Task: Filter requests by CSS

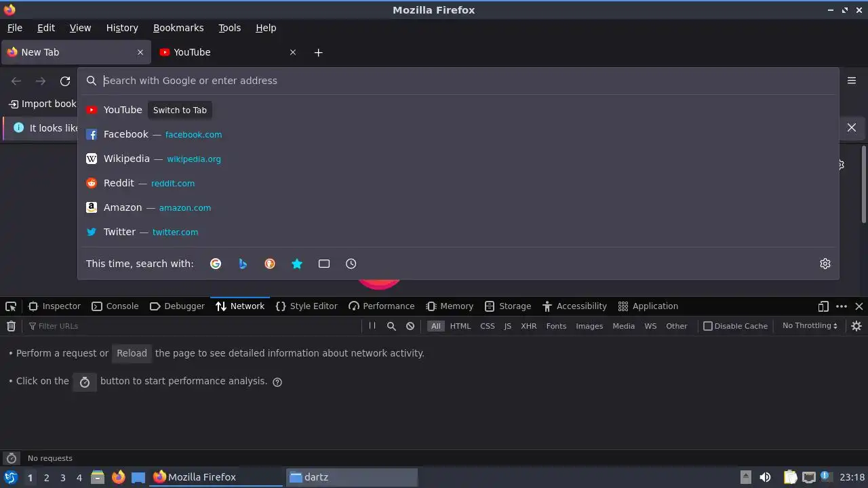Action: coord(488,326)
